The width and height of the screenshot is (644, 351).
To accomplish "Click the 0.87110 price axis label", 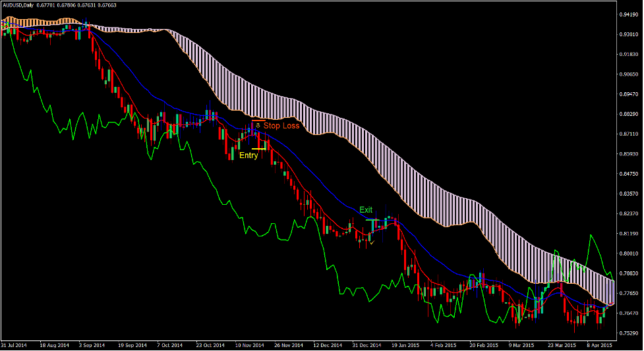I will click(628, 134).
